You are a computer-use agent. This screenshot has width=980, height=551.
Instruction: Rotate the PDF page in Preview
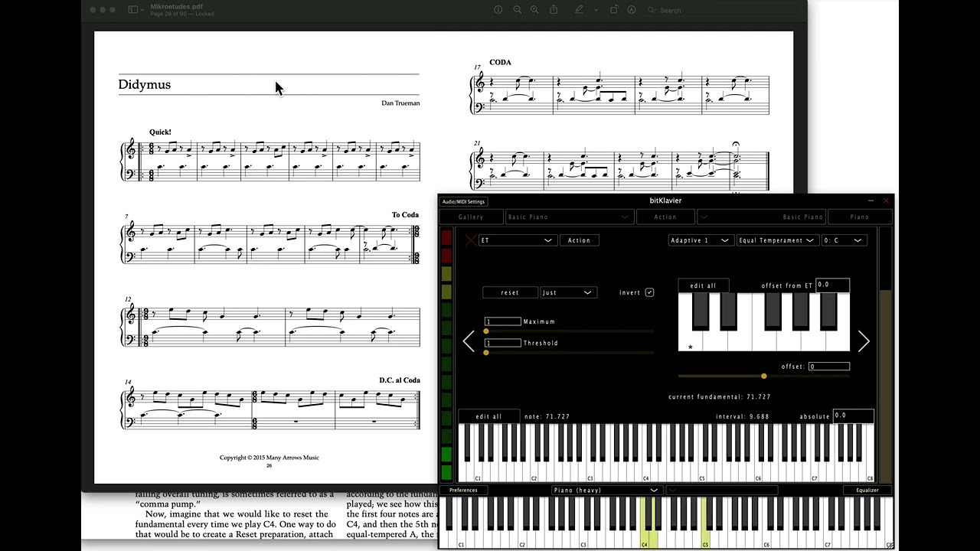tap(614, 10)
